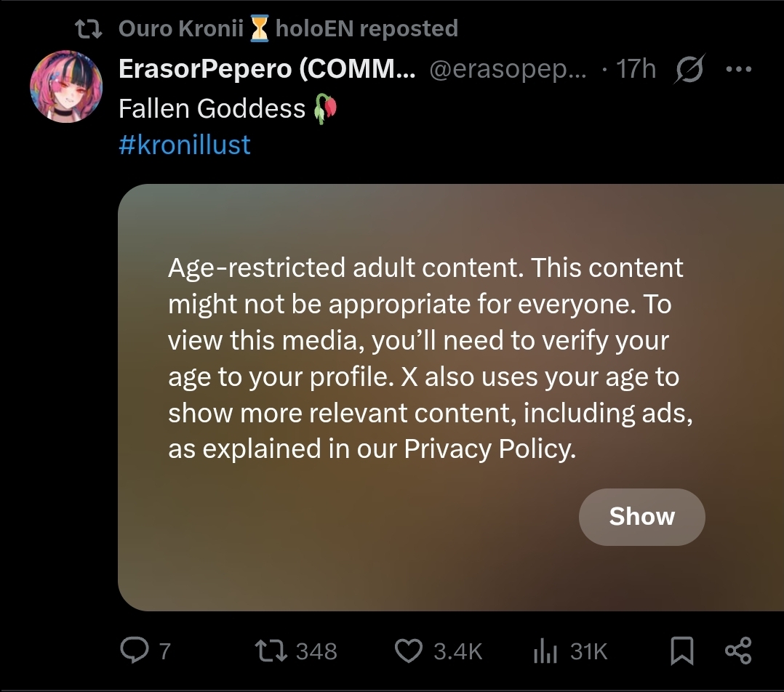Click the Grok slashed-circle icon
Image resolution: width=784 pixels, height=692 pixels.
689,68
